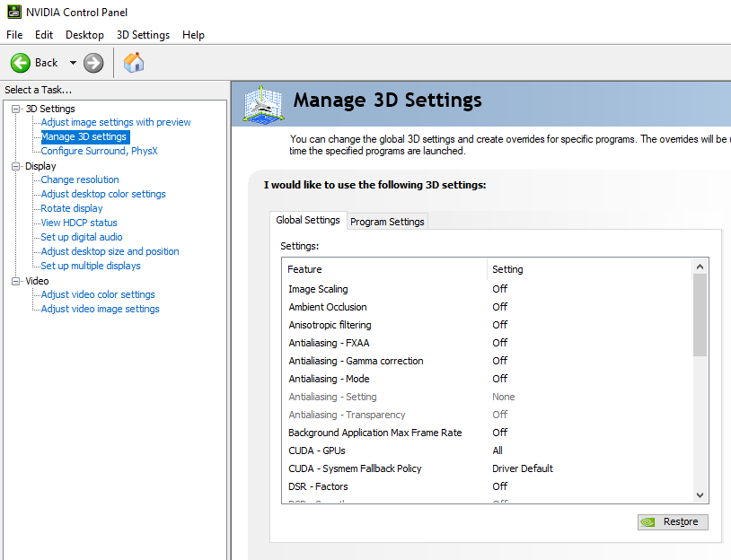Click the settings list scrollbar thumb
Viewport: 731px width, 560px height.
pos(700,315)
